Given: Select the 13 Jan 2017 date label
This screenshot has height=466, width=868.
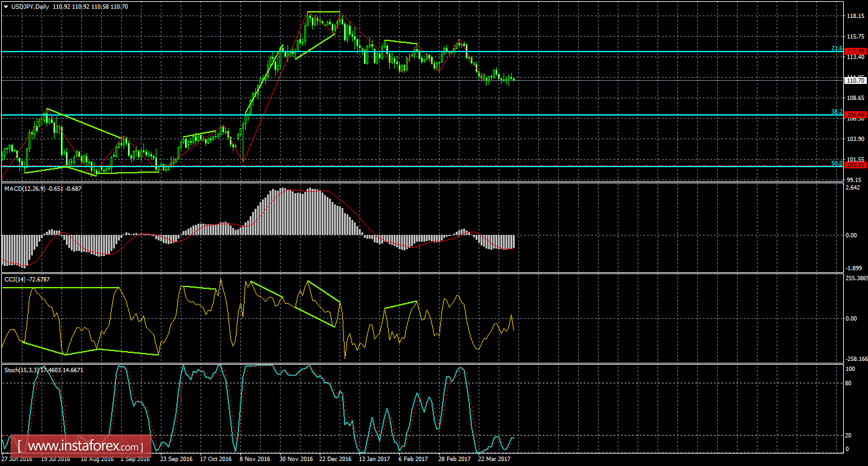Looking at the screenshot, I should point(374,460).
